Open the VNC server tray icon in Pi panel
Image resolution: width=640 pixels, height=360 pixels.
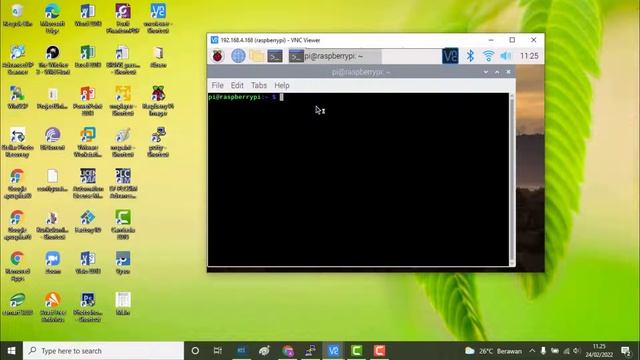(450, 56)
